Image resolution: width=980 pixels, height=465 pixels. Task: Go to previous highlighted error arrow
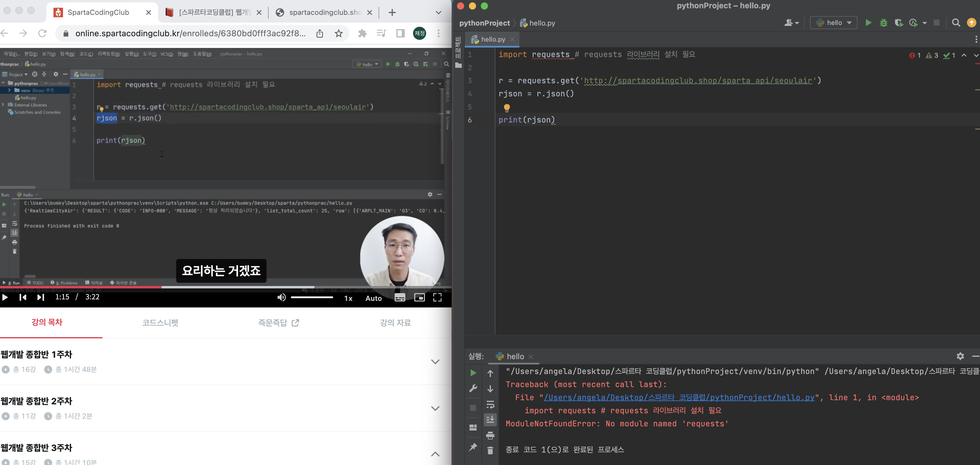coord(964,56)
